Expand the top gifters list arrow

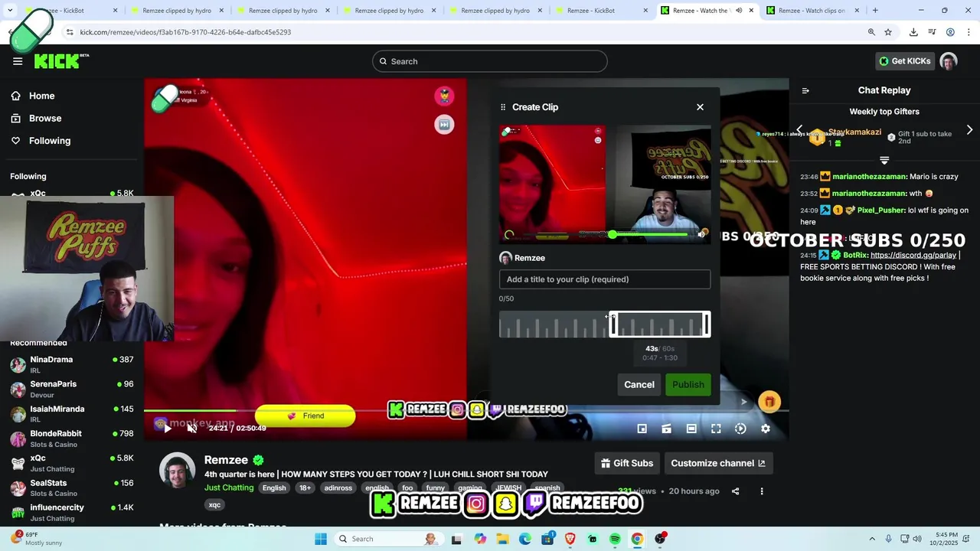tap(884, 160)
